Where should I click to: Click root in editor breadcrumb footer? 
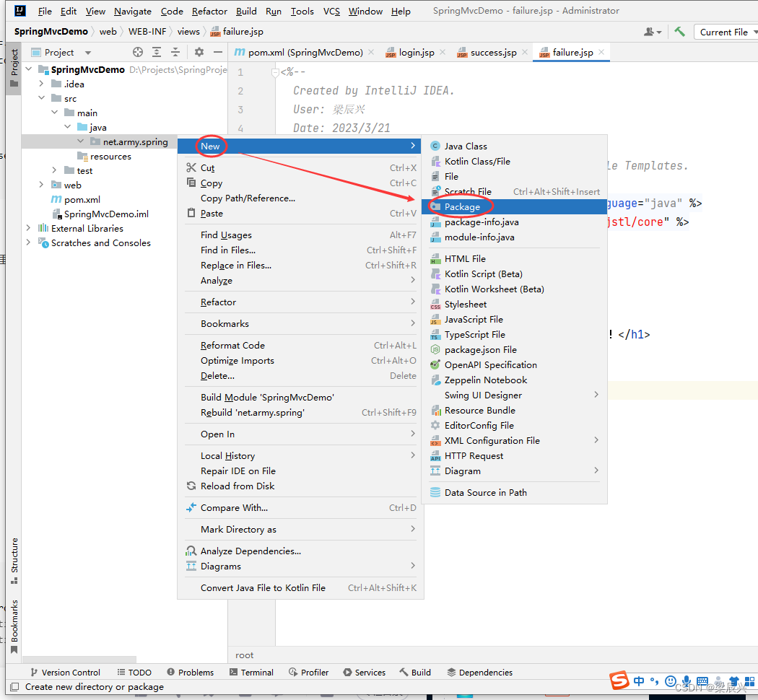(245, 655)
